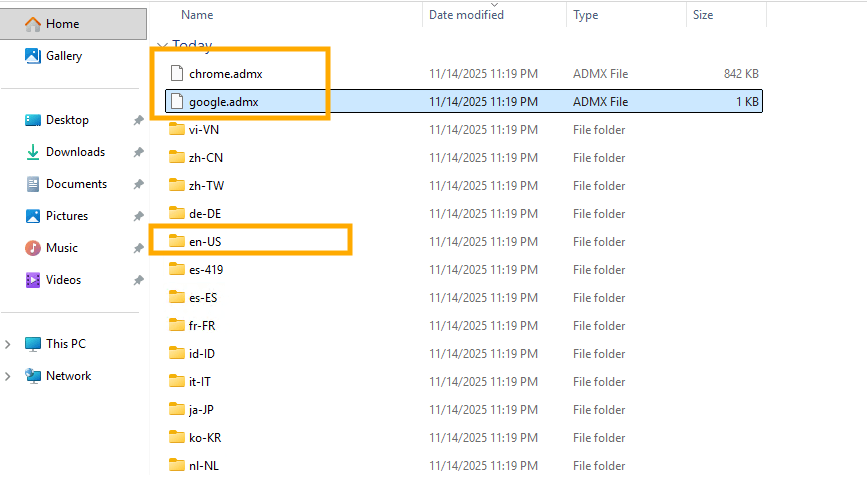This screenshot has height=477, width=867.
Task: Open the Downloads quick access folder
Action: pyautogui.click(x=75, y=152)
